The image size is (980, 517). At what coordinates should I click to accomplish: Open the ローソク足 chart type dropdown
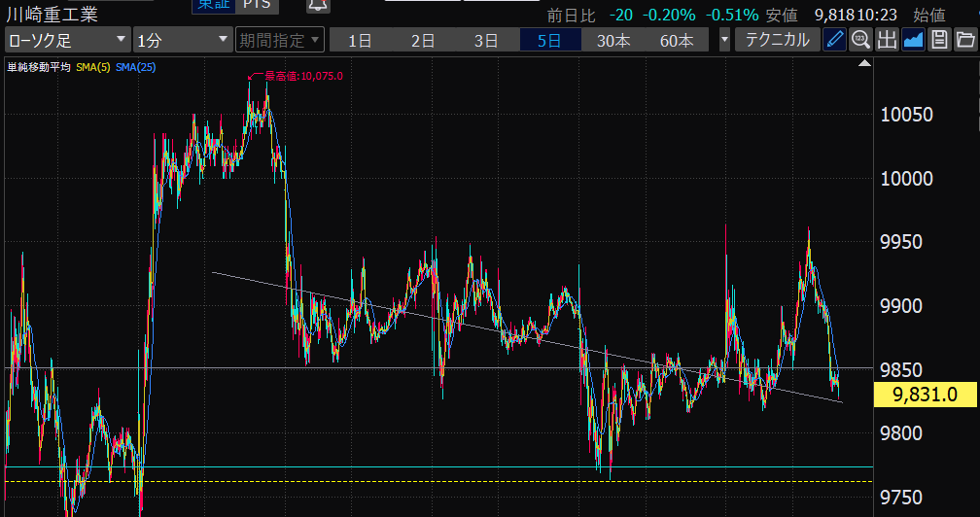[x=66, y=40]
